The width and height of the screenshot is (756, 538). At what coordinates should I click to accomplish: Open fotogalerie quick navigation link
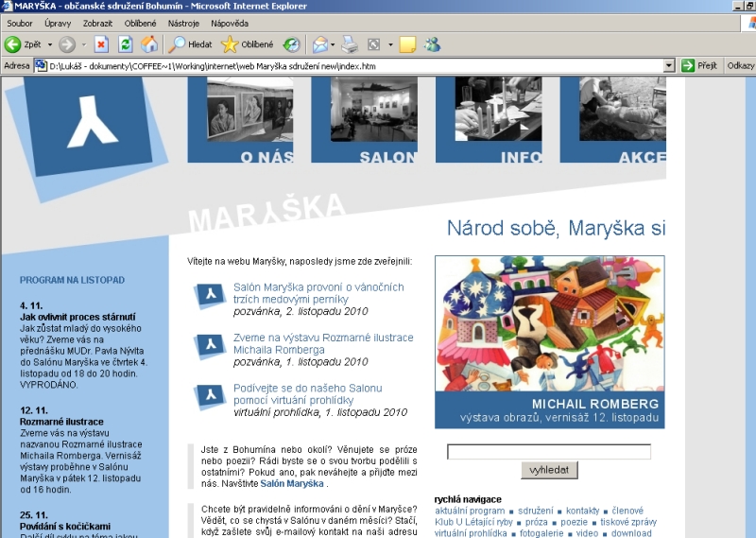541,533
